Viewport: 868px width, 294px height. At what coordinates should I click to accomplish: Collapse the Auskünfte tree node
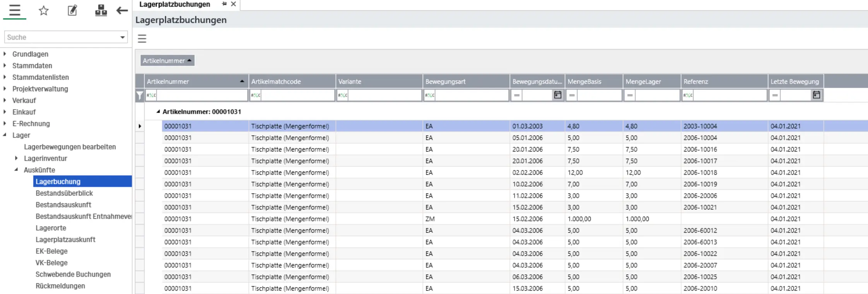[16, 170]
